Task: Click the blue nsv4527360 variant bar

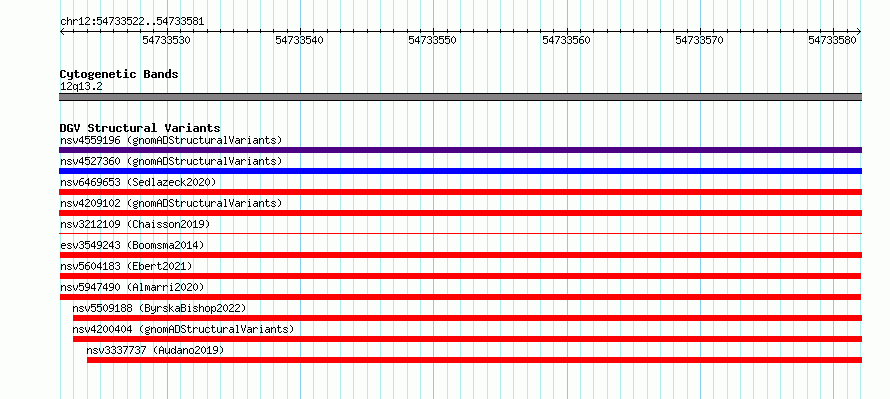Action: 460,171
